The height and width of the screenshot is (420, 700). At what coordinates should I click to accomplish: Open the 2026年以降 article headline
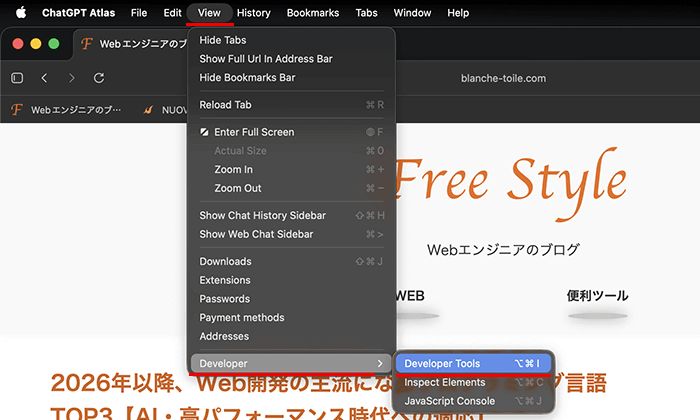[x=329, y=395]
